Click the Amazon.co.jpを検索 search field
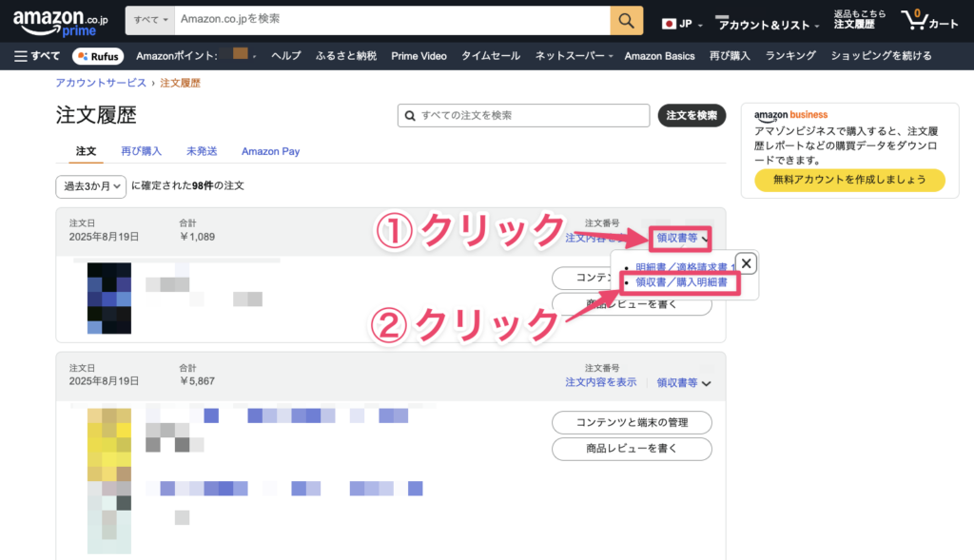 392,21
